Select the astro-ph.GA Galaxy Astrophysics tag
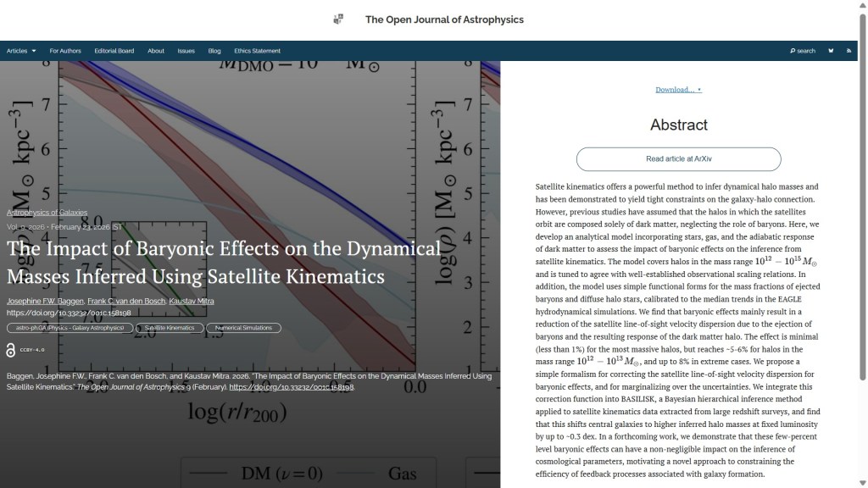 click(70, 328)
